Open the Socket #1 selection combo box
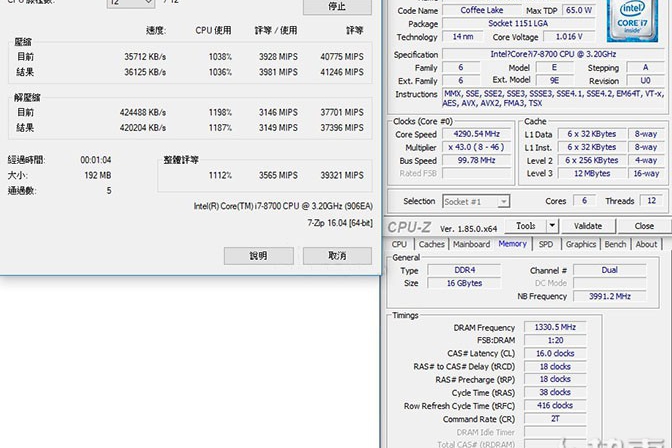Image resolution: width=672 pixels, height=448 pixels. (476, 201)
